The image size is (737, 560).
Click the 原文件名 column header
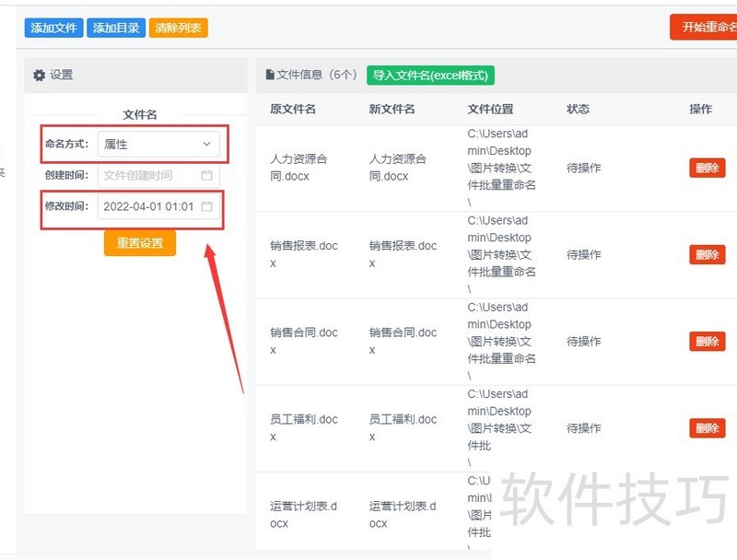click(x=293, y=109)
